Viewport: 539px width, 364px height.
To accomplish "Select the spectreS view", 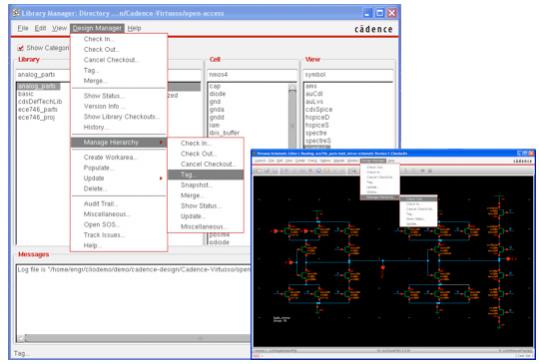I will tap(318, 141).
